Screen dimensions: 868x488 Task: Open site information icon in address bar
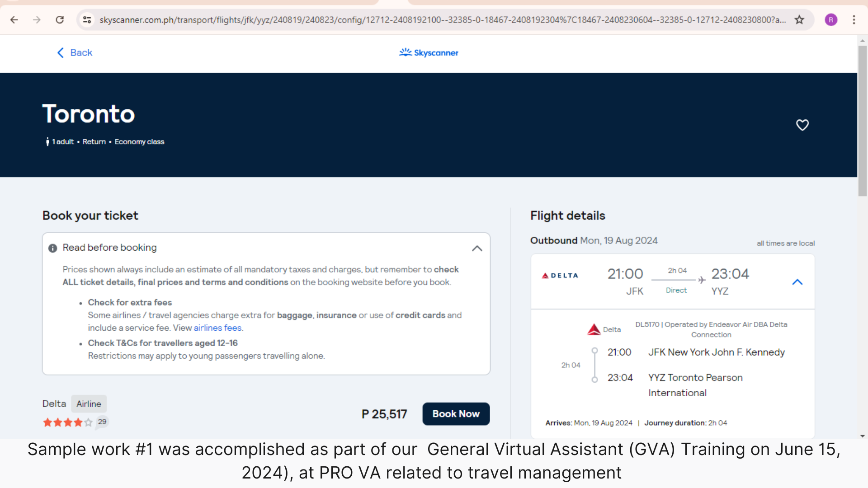87,20
